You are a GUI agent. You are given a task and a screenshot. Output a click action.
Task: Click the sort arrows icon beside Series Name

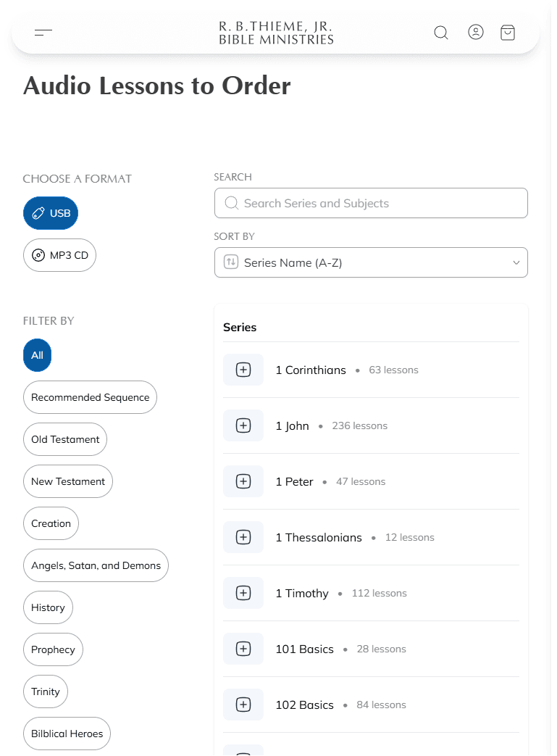coord(230,262)
